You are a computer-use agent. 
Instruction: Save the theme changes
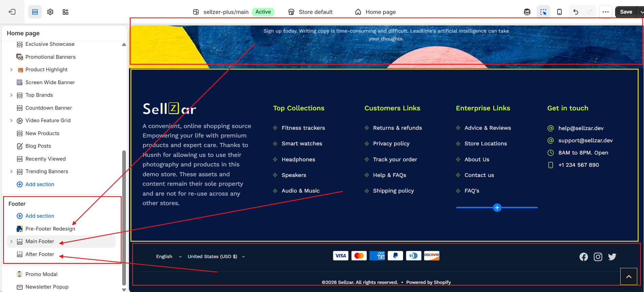coord(626,12)
